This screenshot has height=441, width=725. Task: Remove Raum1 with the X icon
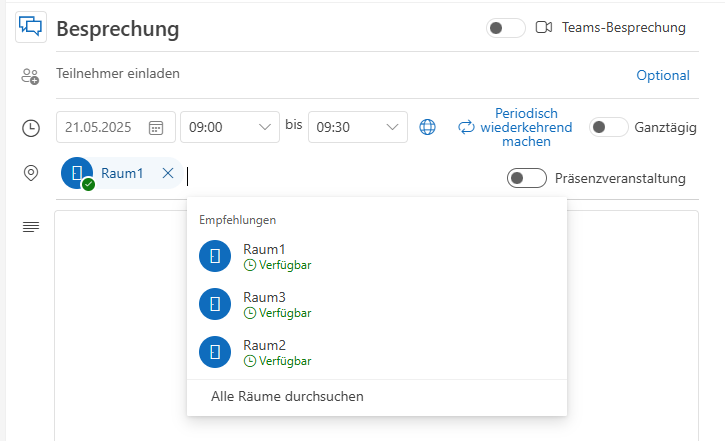tap(168, 173)
